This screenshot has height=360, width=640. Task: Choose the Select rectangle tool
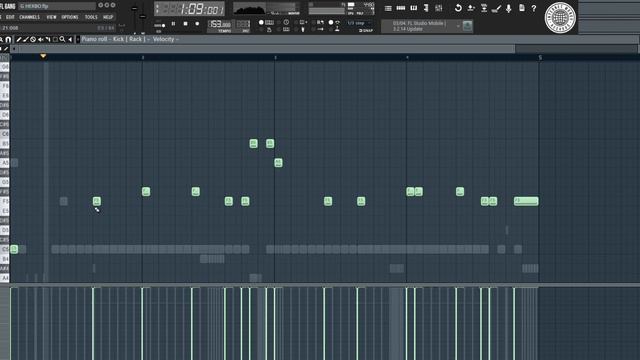(55, 40)
